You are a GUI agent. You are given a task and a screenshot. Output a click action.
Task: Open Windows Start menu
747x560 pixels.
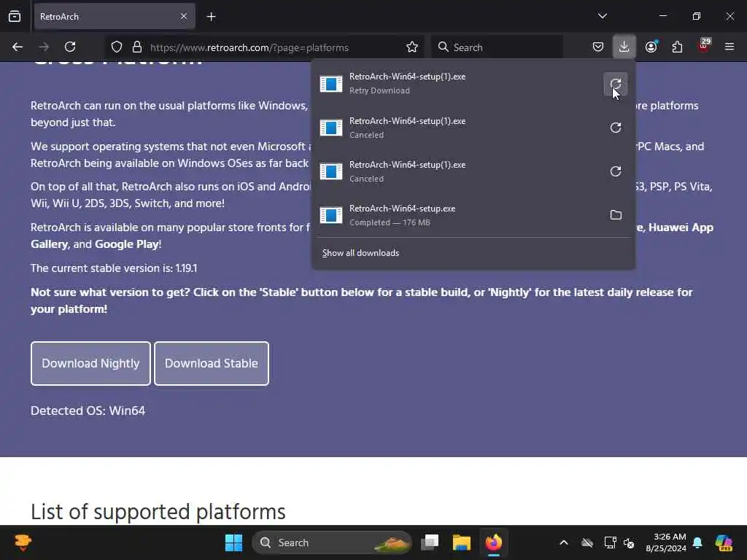coord(233,542)
